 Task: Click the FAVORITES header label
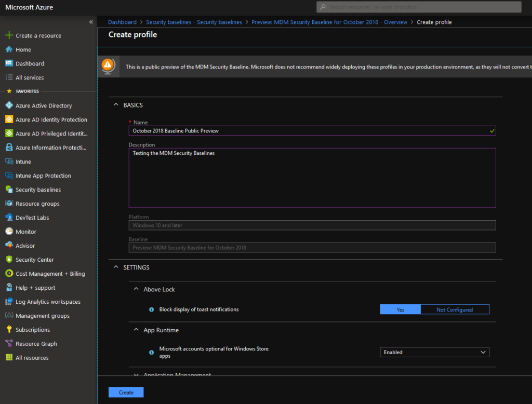point(28,91)
